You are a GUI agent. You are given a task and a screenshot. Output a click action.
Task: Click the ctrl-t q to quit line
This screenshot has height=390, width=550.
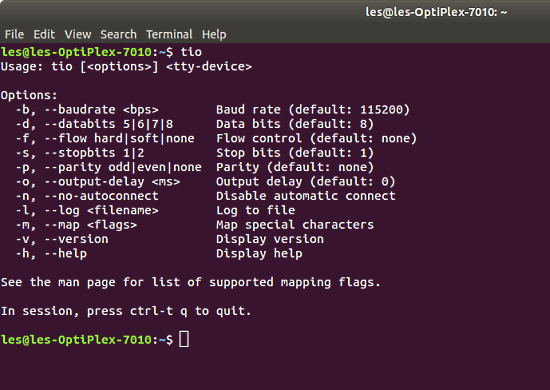tap(126, 311)
